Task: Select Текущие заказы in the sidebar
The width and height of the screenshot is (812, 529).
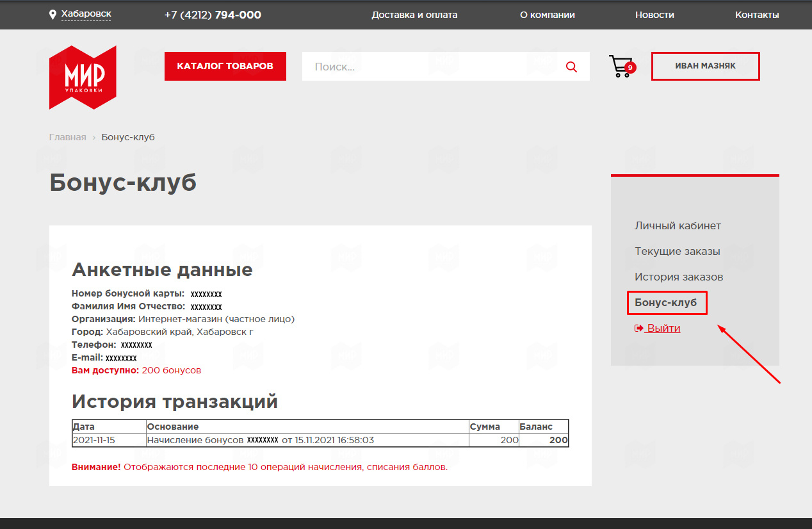Action: [x=677, y=251]
